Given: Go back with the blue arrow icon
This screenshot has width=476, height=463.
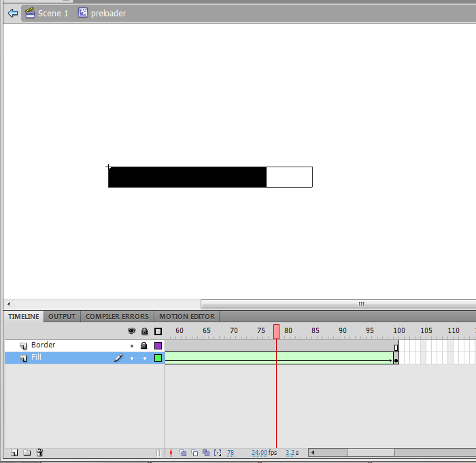Looking at the screenshot, I should pyautogui.click(x=13, y=13).
